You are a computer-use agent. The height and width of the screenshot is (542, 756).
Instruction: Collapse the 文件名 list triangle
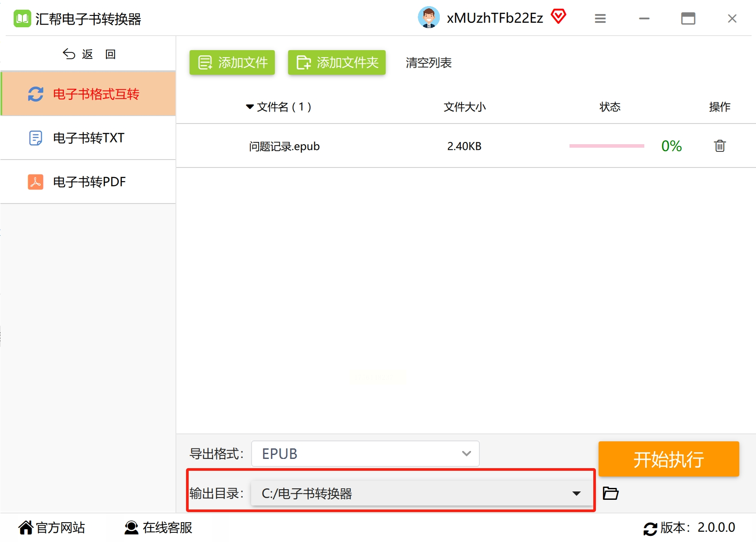click(x=250, y=107)
